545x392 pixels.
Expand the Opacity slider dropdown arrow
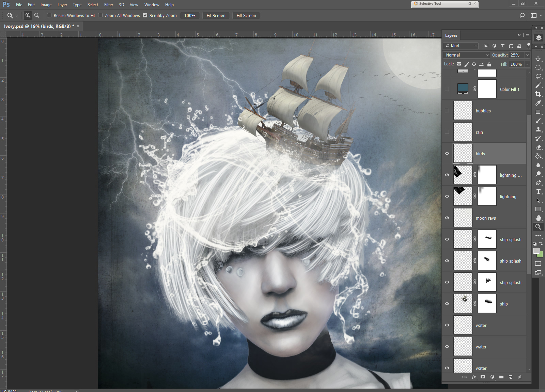coord(527,55)
